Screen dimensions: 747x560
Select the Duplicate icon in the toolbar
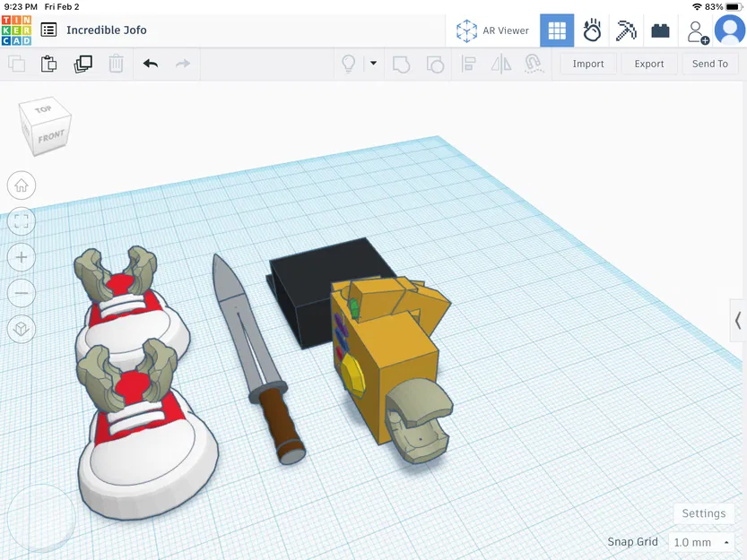[x=83, y=64]
